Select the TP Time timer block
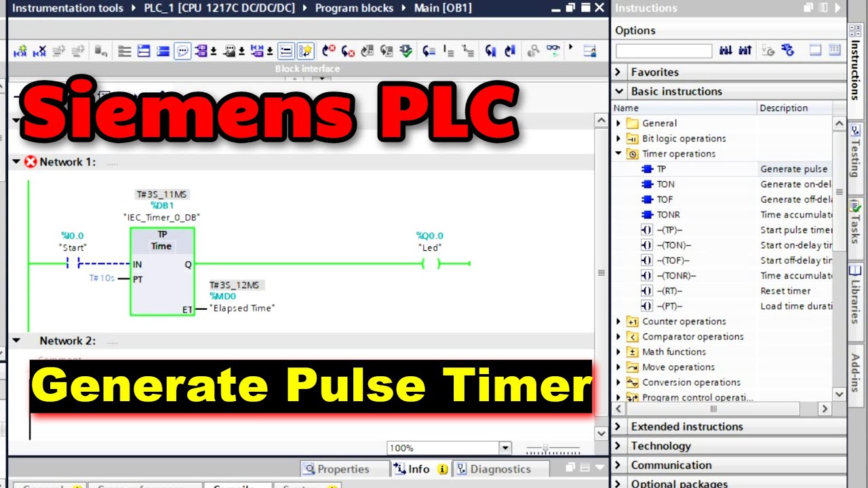The width and height of the screenshot is (868, 488). 162,271
